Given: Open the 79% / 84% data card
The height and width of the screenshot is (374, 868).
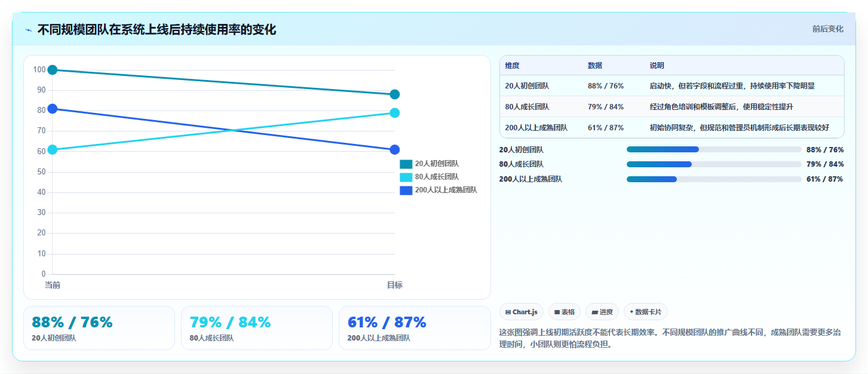Looking at the screenshot, I should pyautogui.click(x=257, y=328).
